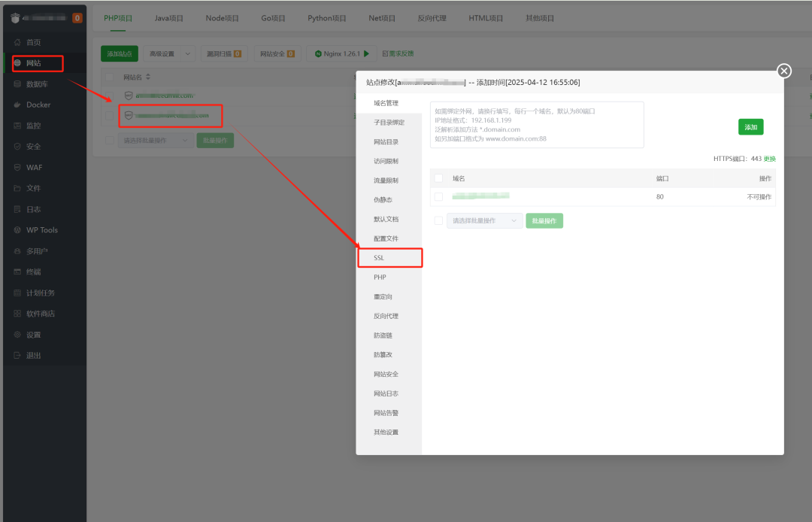The width and height of the screenshot is (812, 522).
Task: Expand the 高级设置 dropdown arrow
Action: pos(187,54)
